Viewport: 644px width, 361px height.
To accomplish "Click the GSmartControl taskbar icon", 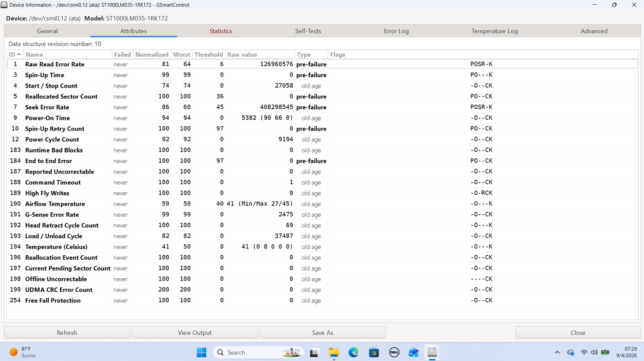I will [x=432, y=353].
